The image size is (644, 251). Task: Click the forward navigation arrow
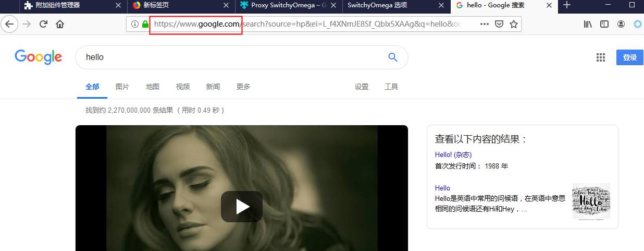[27, 24]
